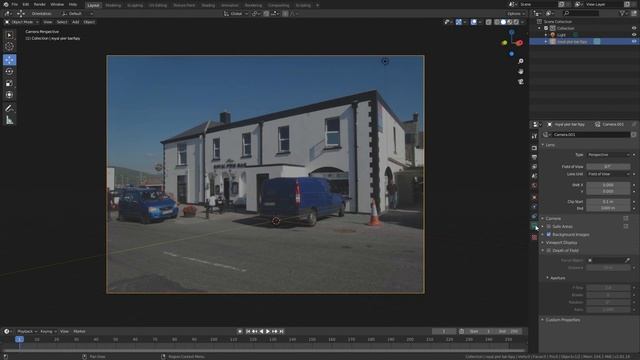This screenshot has height=360, width=640.
Task: Switch to solid viewport shading
Action: (503, 22)
